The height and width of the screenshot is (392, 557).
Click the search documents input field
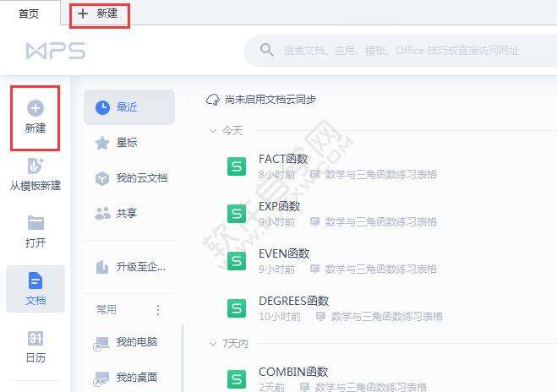tap(401, 51)
